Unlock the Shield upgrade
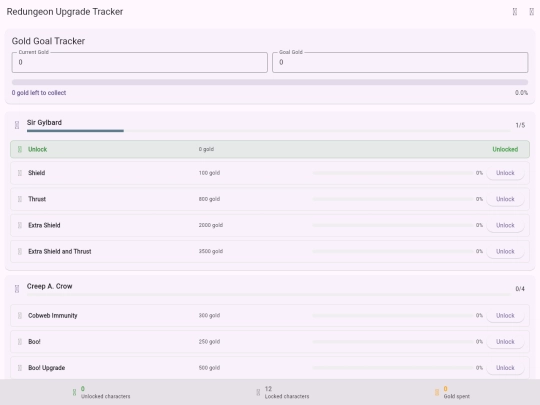The width and height of the screenshot is (540, 405). (505, 173)
